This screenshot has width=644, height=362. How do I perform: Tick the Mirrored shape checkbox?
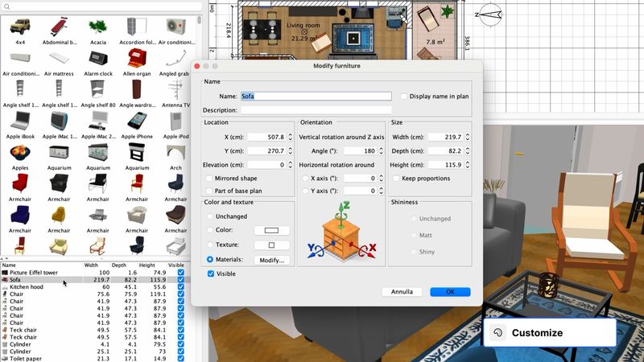(x=209, y=178)
